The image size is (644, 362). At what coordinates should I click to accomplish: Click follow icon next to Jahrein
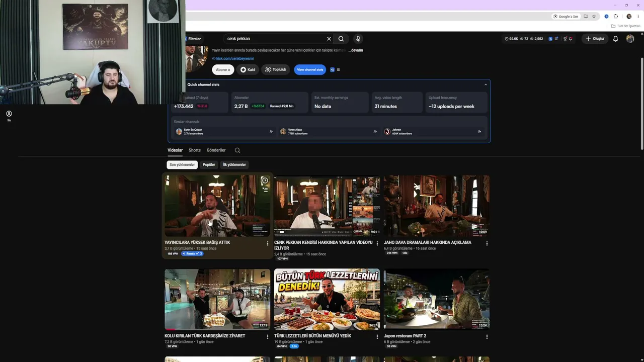point(479,132)
